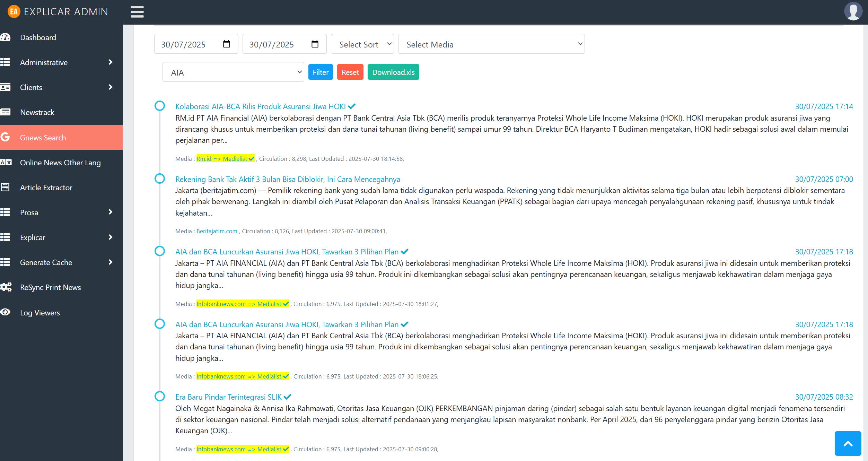
Task: Expand the Administrative menu chevron
Action: [x=111, y=62]
